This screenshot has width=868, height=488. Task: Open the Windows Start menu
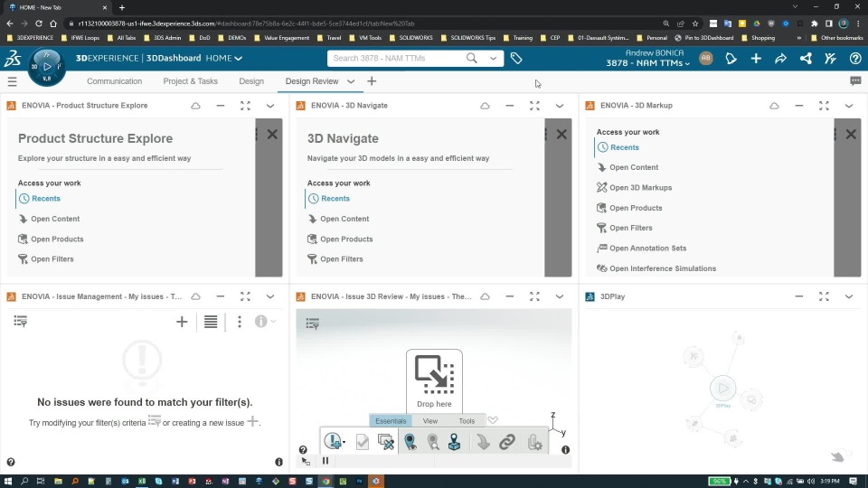pos(8,482)
